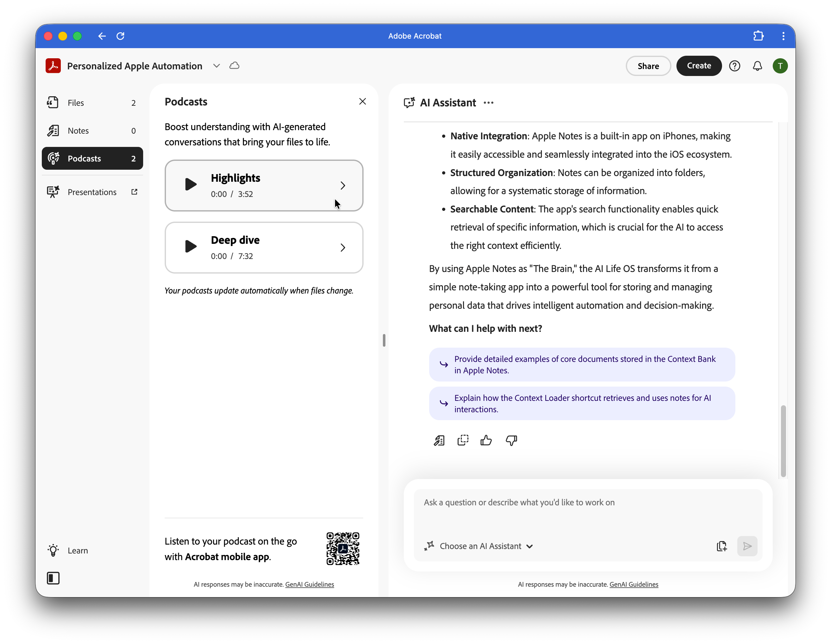Click the thumbs up feedback icon
The image size is (831, 644).
486,440
